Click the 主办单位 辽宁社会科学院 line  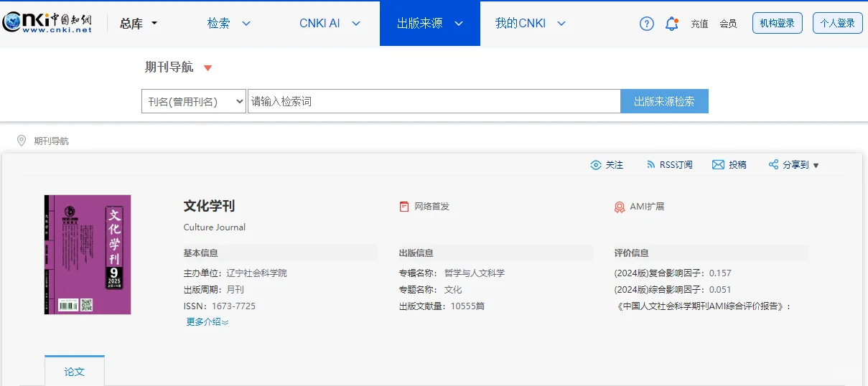[235, 273]
